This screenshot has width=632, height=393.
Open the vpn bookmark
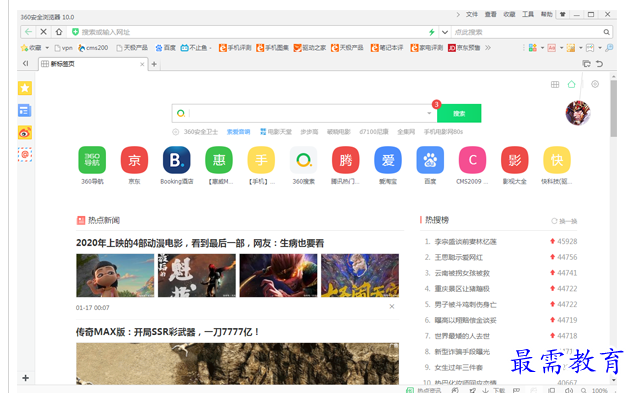point(64,48)
